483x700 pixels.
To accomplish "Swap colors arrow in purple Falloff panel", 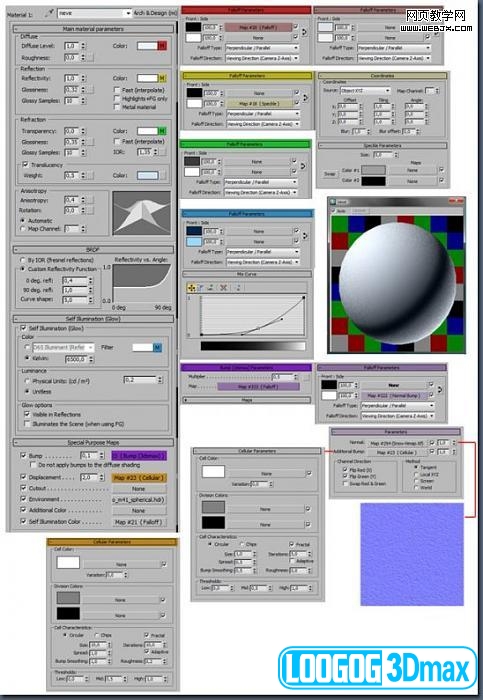I will pos(440,390).
